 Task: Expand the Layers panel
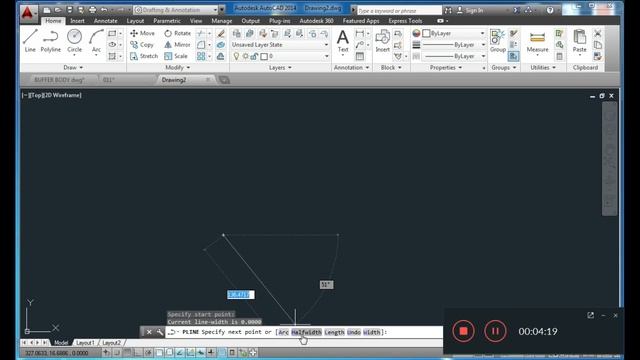(x=280, y=67)
